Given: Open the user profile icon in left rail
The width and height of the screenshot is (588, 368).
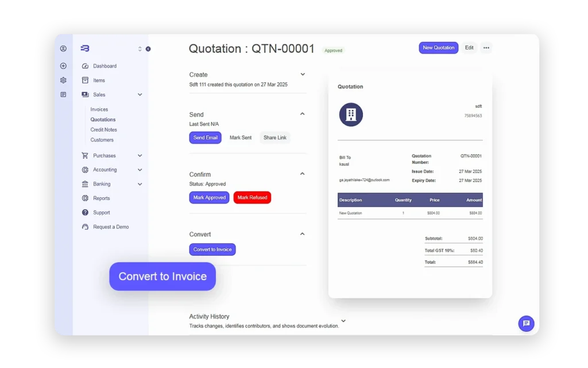Looking at the screenshot, I should click(x=63, y=48).
